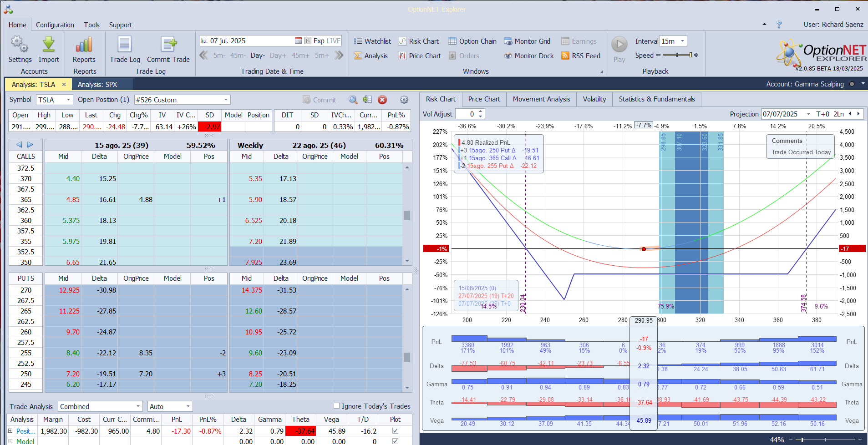Open the Monitor Grid window

527,41
